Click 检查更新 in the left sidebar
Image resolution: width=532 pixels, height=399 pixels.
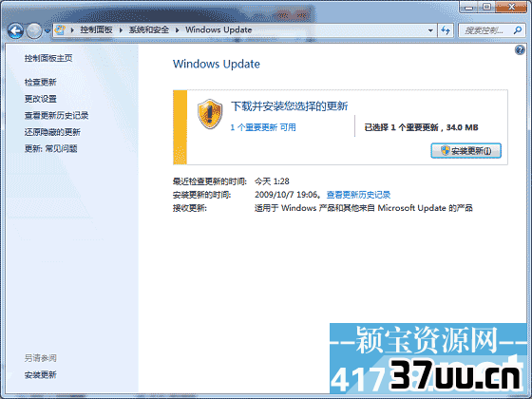[x=40, y=82]
